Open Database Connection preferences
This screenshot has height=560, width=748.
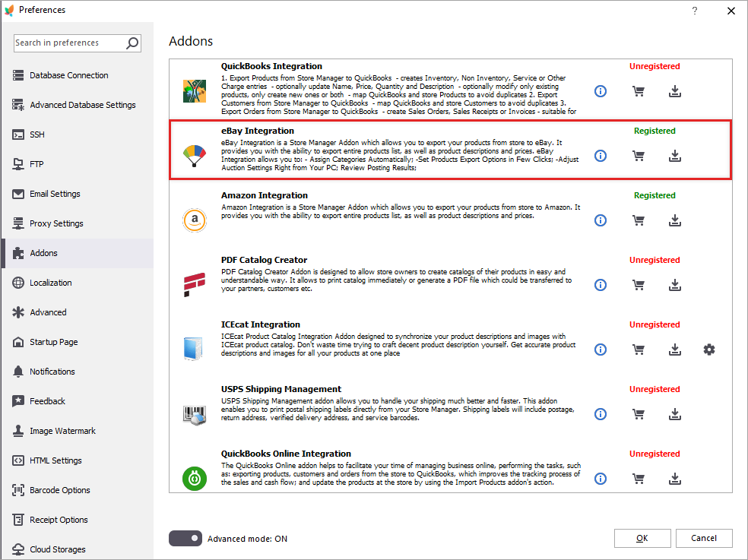click(x=78, y=75)
